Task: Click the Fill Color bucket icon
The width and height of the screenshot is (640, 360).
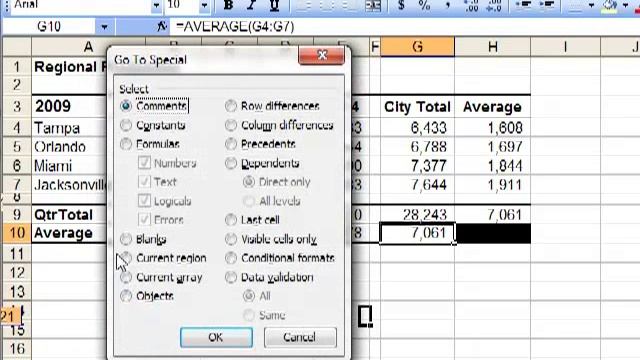Action: tap(609, 5)
